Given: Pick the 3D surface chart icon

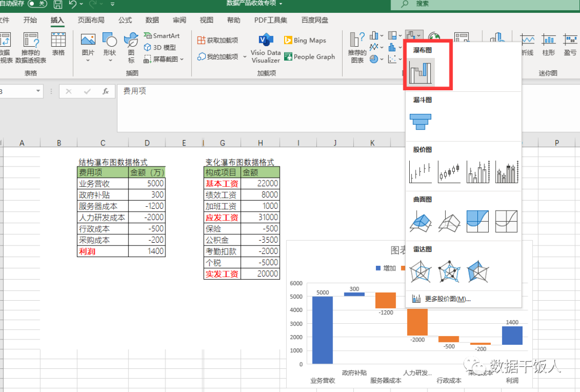Looking at the screenshot, I should [x=421, y=221].
